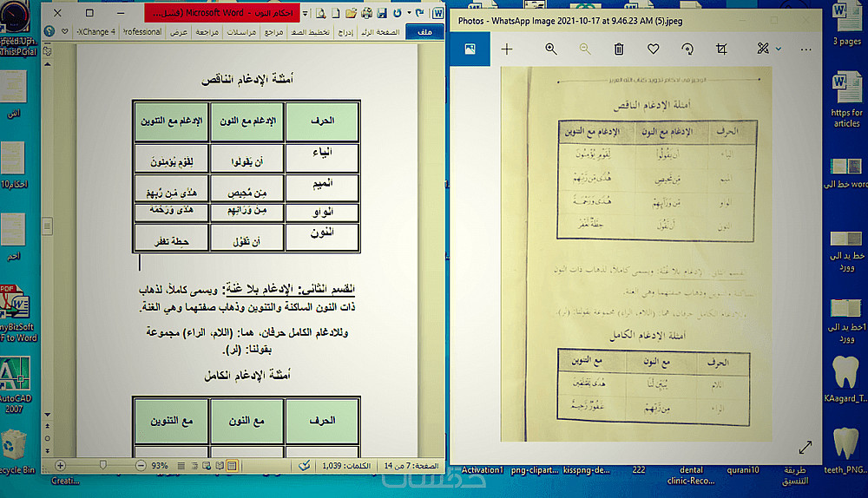Open the '3 pages' Word file on the desktop
The height and width of the screenshot is (498, 868).
tap(846, 23)
